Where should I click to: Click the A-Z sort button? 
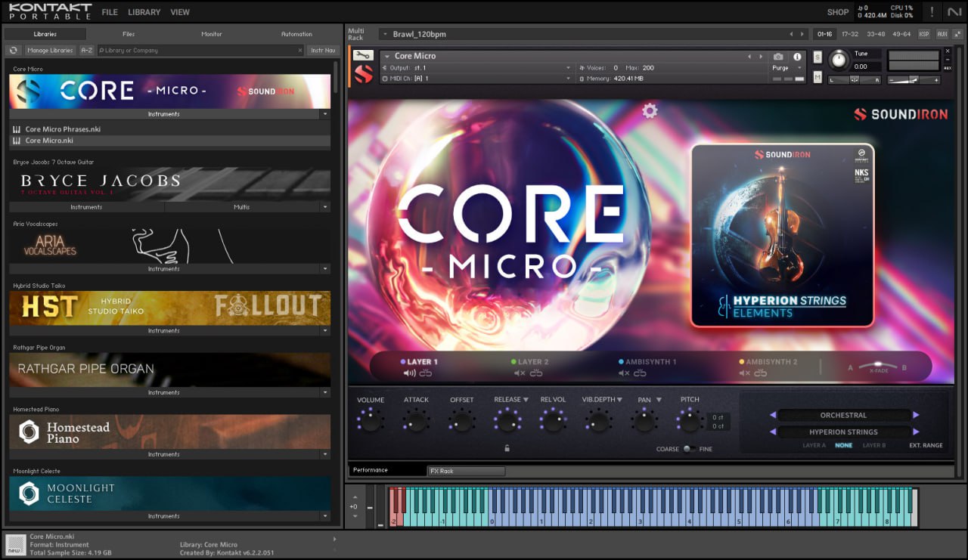tap(87, 51)
